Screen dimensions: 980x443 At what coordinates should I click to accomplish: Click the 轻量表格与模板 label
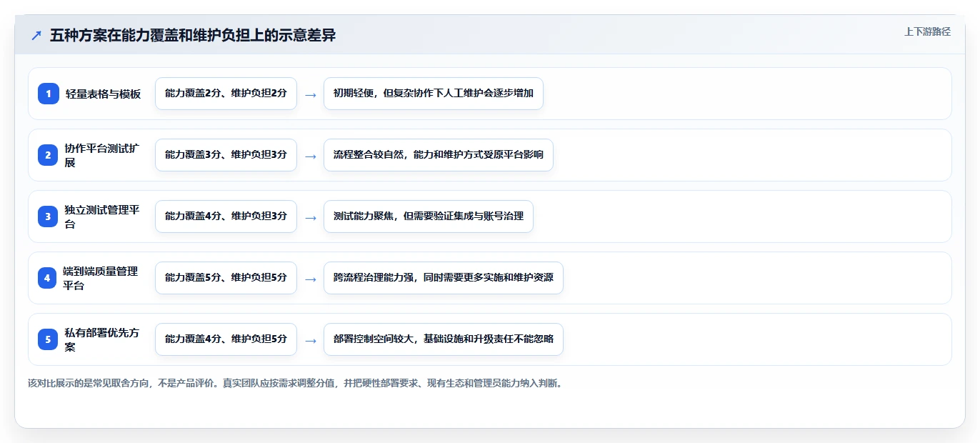pyautogui.click(x=103, y=94)
